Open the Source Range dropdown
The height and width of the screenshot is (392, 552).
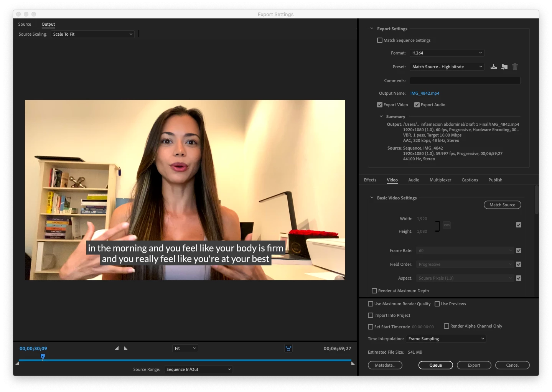point(198,369)
